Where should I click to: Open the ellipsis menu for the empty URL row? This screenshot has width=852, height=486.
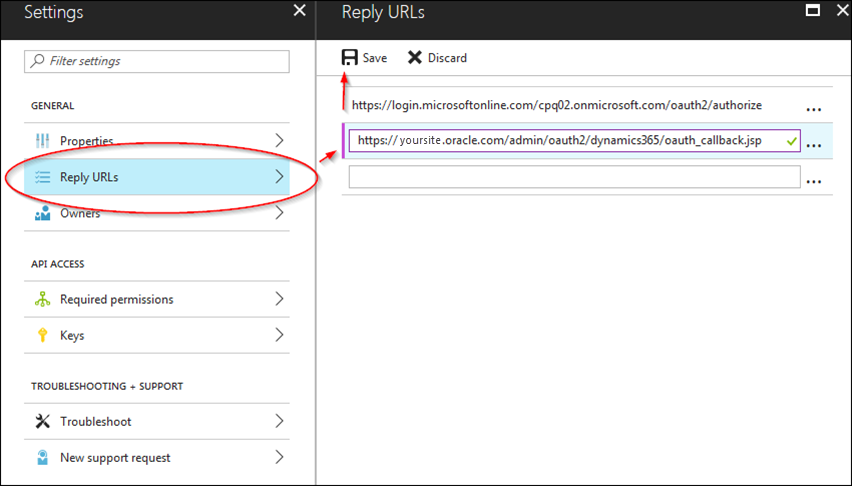coord(813,182)
